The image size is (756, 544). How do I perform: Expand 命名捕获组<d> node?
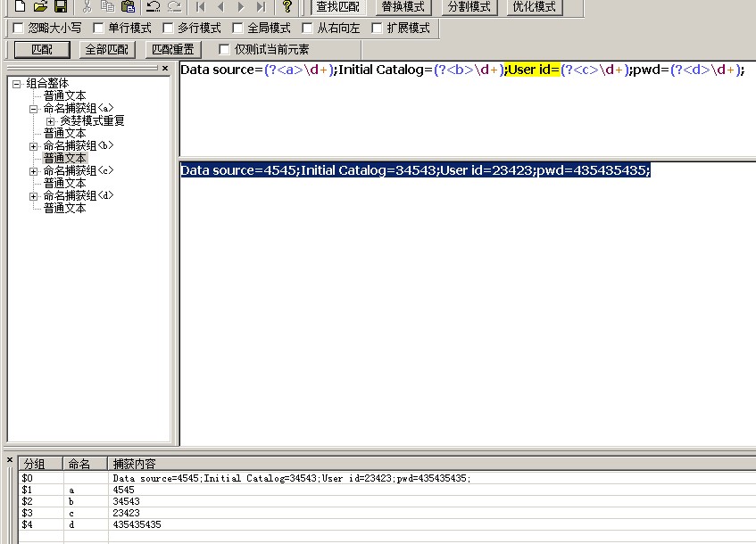[x=33, y=196]
